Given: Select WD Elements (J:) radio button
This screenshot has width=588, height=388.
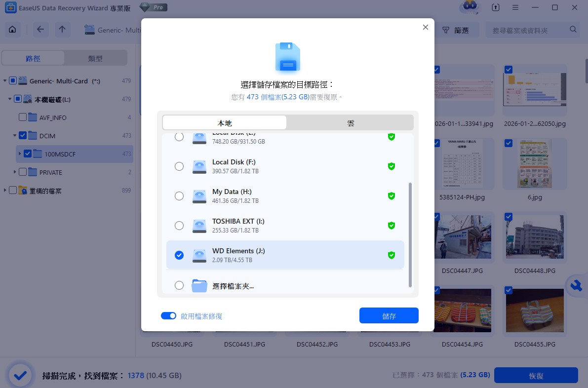Looking at the screenshot, I should [179, 255].
